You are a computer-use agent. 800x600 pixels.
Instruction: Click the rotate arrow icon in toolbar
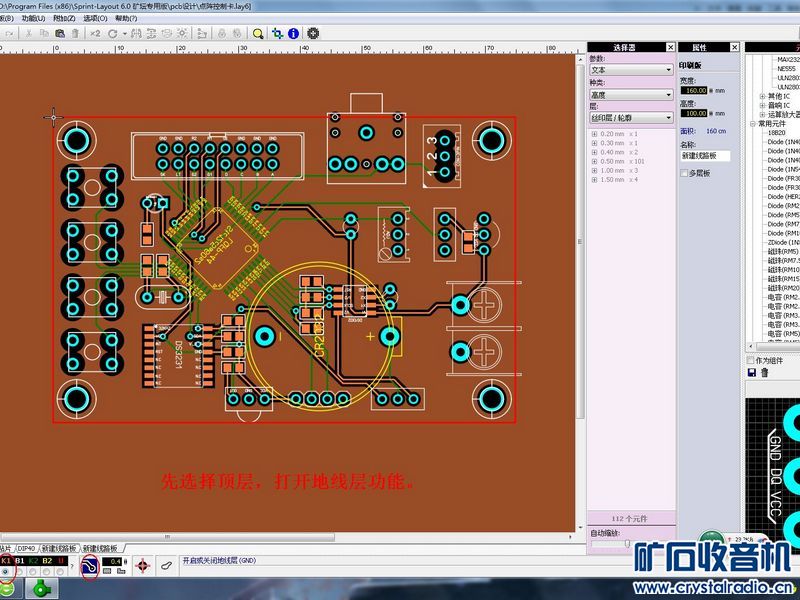pos(113,33)
